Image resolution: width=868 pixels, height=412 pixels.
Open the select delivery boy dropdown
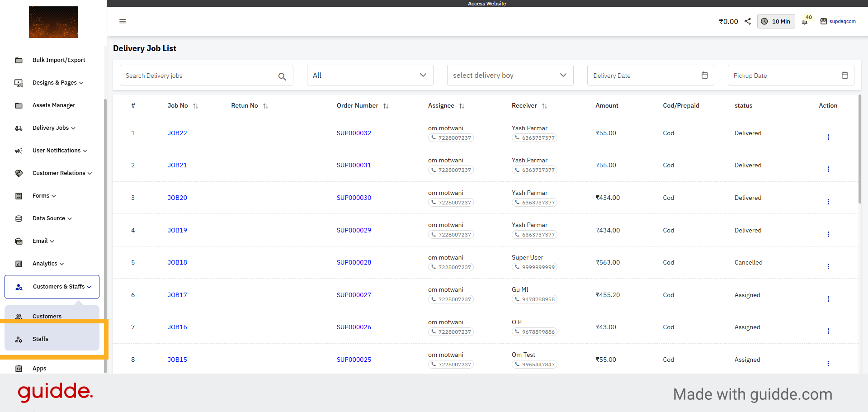coord(510,75)
